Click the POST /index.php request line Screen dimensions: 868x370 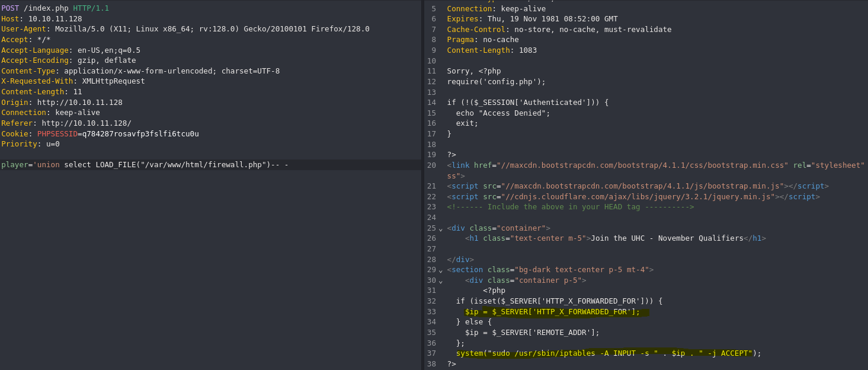[55, 8]
